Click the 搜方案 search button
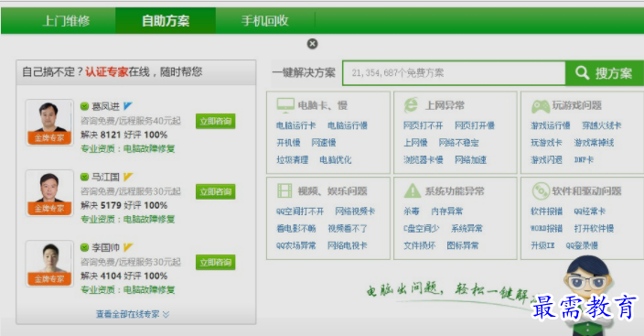The height and width of the screenshot is (336, 644). (604, 73)
